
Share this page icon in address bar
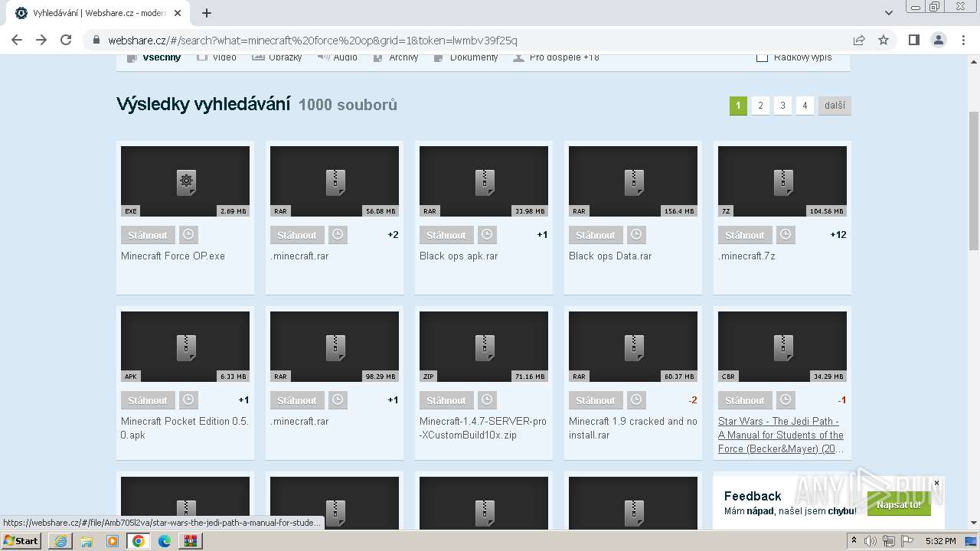click(859, 40)
